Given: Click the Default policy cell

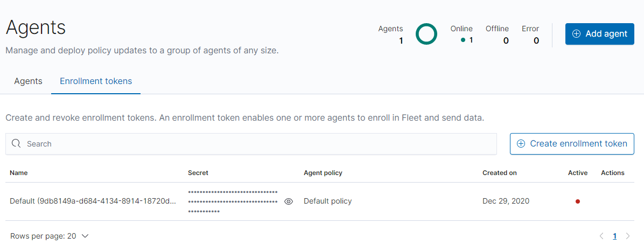Looking at the screenshot, I should (327, 201).
